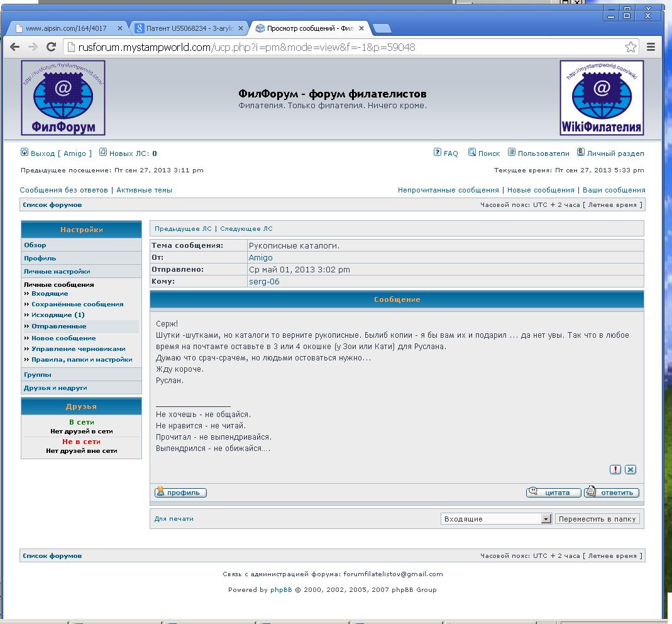The height and width of the screenshot is (624, 672).
Task: Open Непрочитанные сообщения link
Action: 448,190
